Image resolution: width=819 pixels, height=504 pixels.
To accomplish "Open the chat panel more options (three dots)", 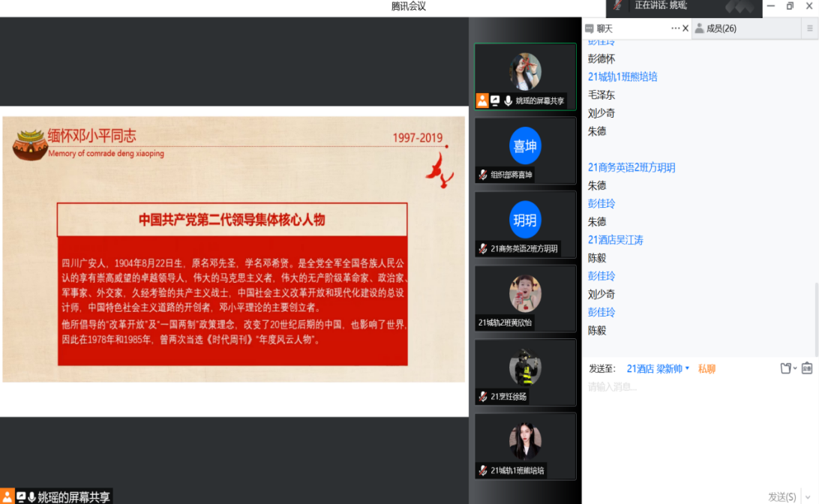I will [675, 28].
